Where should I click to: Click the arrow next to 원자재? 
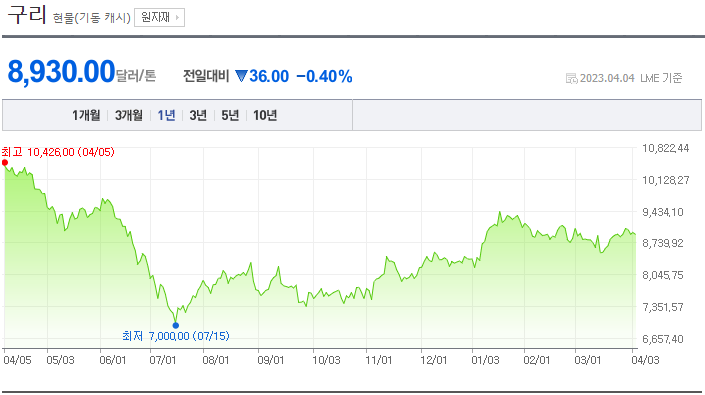tap(178, 18)
